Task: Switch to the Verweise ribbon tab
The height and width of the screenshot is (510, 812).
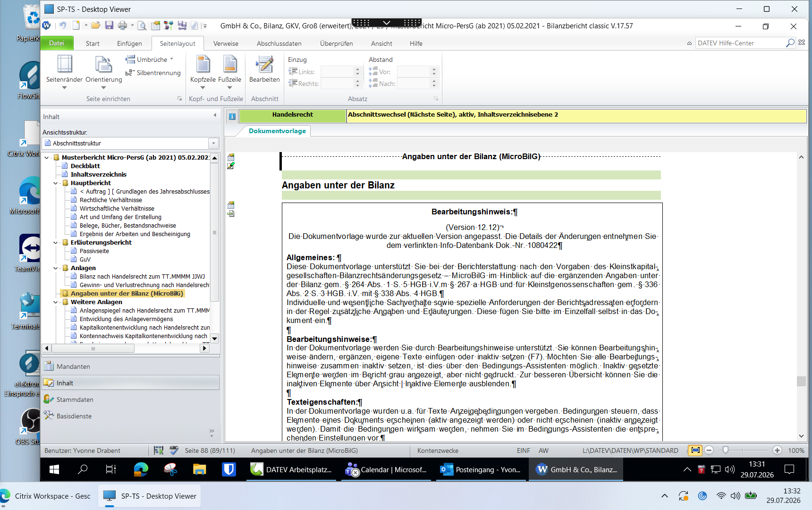Action: pyautogui.click(x=226, y=43)
